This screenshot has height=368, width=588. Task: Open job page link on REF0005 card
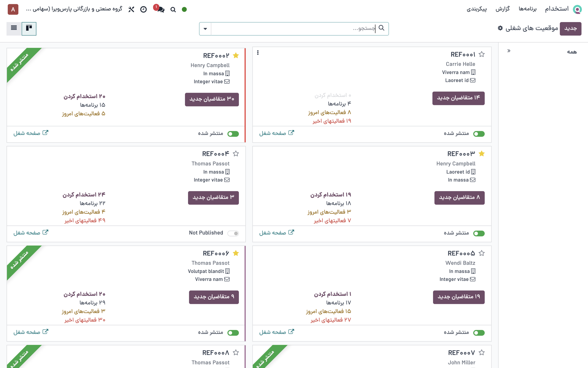click(277, 332)
